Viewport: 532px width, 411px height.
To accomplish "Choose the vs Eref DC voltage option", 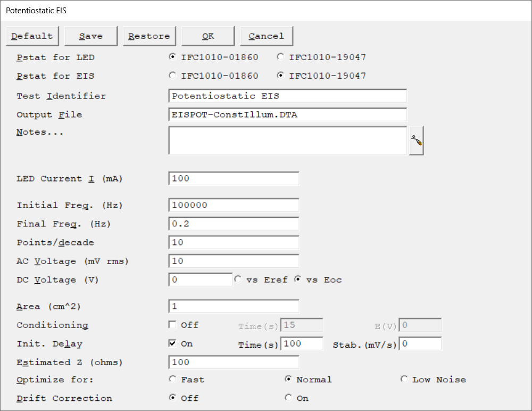I will click(238, 280).
